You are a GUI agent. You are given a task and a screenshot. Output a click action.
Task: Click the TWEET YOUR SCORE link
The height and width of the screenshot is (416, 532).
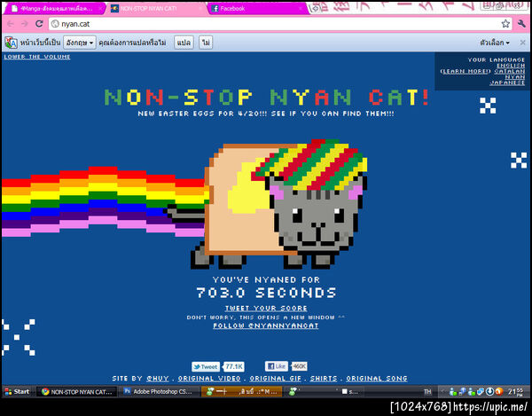[266, 308]
